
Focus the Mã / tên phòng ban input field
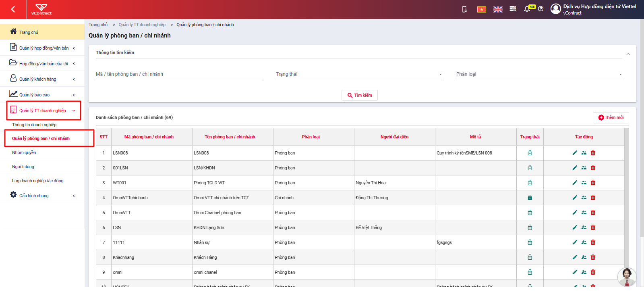[179, 74]
